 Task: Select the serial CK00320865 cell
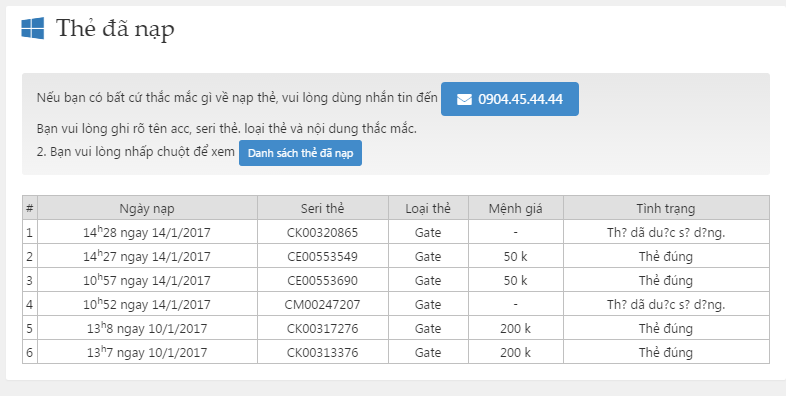pos(323,232)
